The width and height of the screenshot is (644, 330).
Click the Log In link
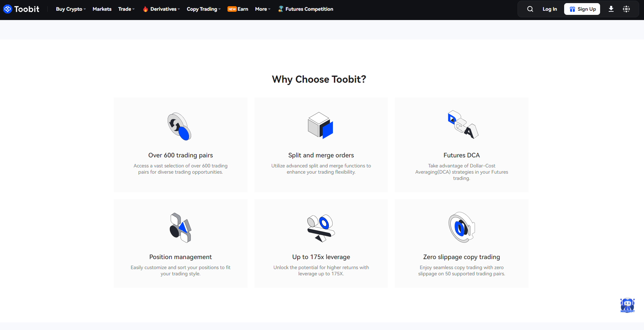pyautogui.click(x=550, y=9)
